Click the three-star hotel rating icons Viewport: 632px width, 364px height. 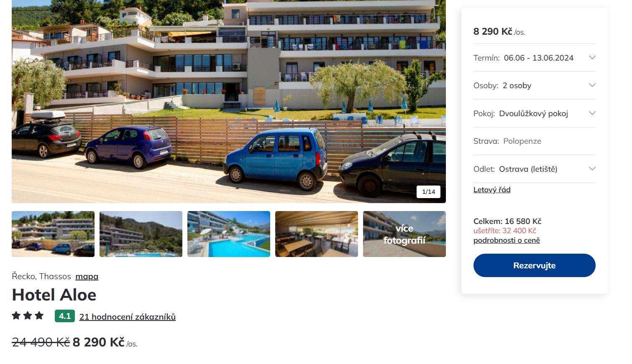[28, 316]
